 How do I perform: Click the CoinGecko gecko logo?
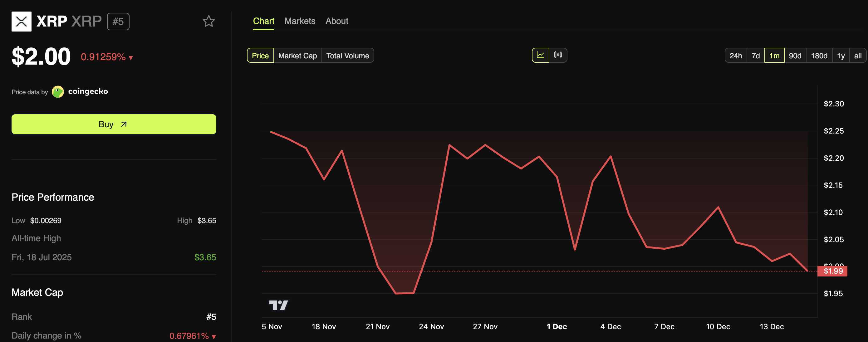coord(58,92)
